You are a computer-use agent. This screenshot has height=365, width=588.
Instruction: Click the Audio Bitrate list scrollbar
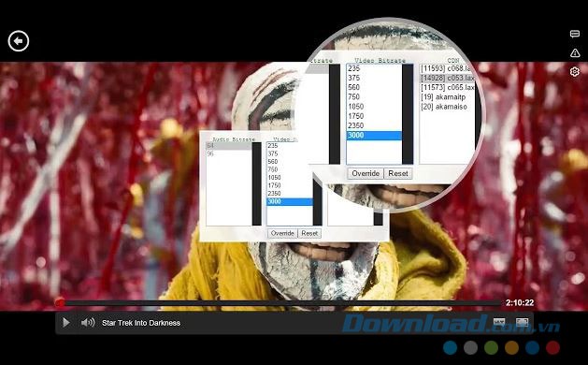(x=256, y=183)
